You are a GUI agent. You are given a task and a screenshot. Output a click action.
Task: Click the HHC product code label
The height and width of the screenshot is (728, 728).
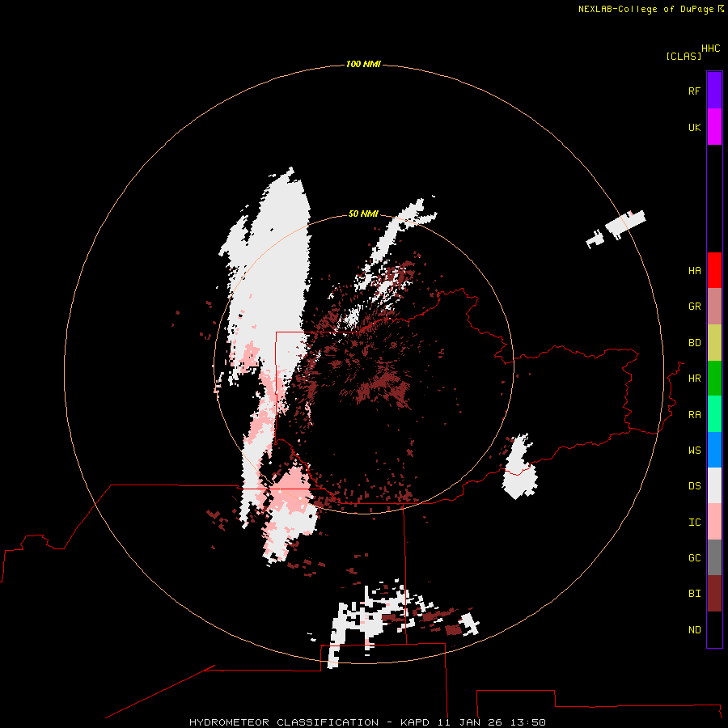711,49
